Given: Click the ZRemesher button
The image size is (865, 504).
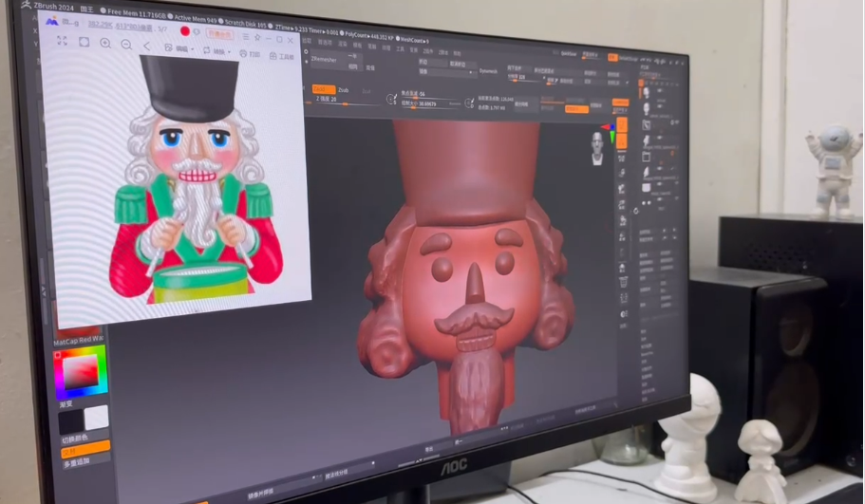Looking at the screenshot, I should pos(324,59).
